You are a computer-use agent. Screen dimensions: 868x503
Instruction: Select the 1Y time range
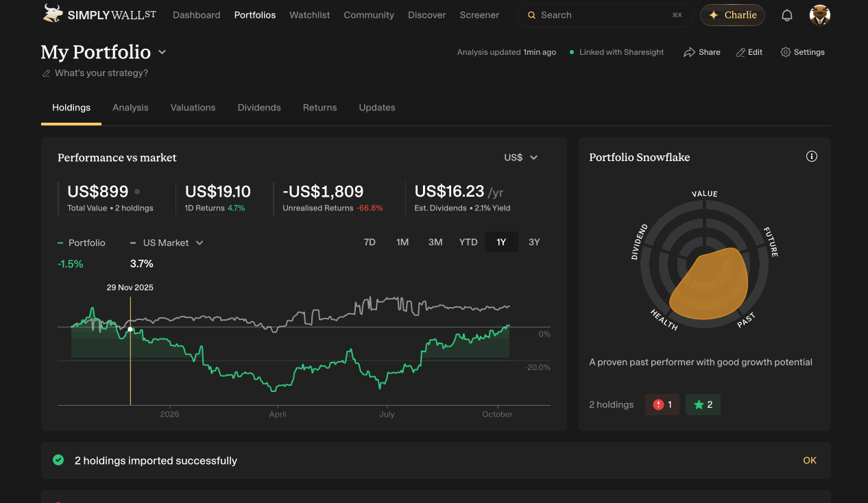(x=501, y=242)
